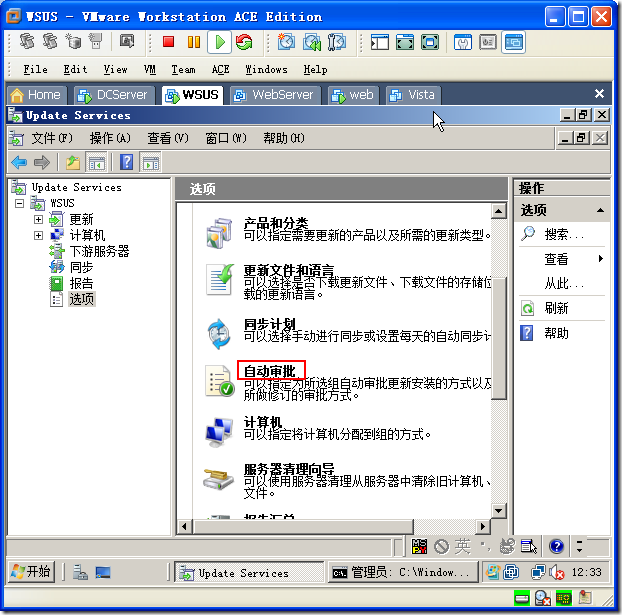Open the 自动审批 option
The image size is (622, 615).
pyautogui.click(x=269, y=371)
